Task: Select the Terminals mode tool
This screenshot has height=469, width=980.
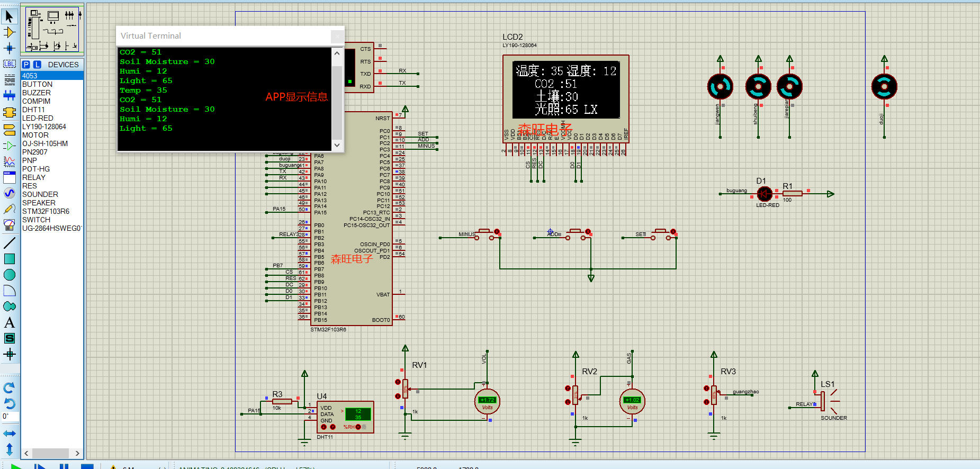Action: pos(9,129)
